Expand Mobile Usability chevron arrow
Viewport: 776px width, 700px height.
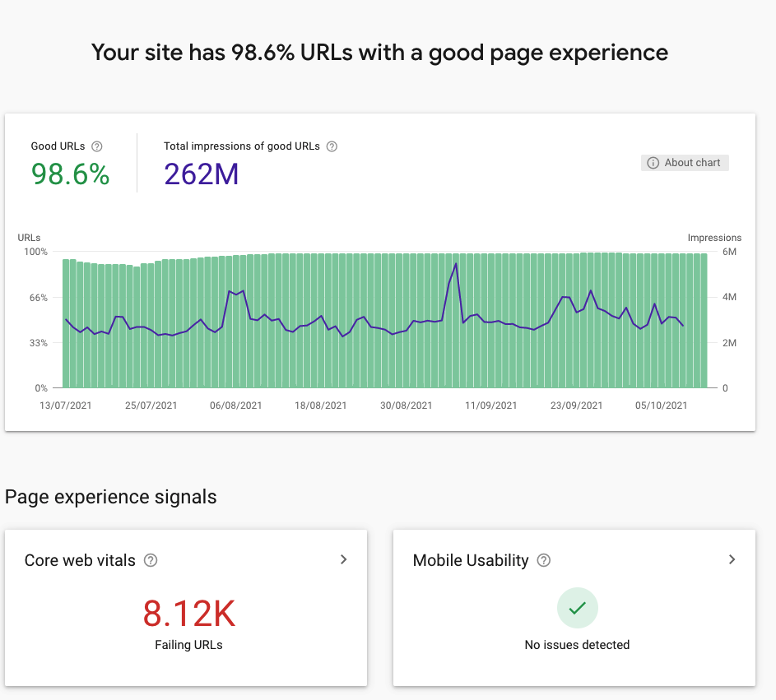[732, 559]
